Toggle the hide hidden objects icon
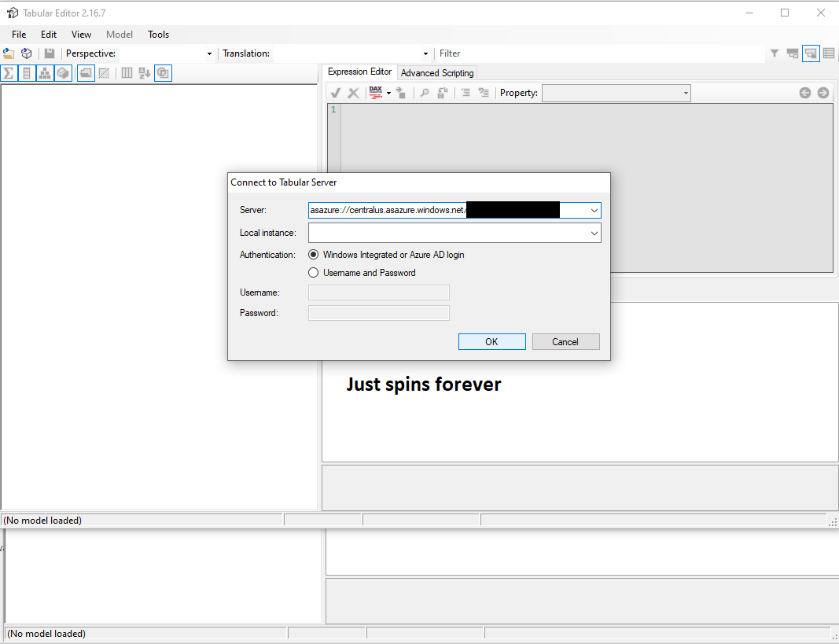Screen dimensions: 839x644 (x=104, y=72)
